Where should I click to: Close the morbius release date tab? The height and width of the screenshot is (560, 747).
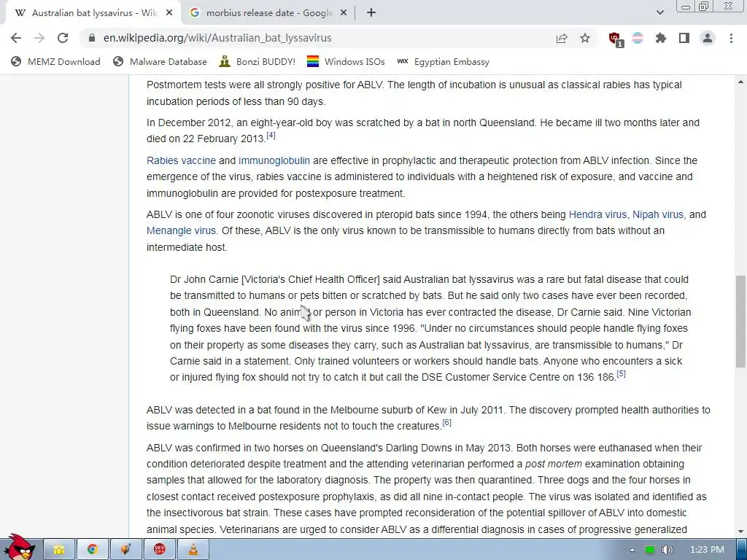(x=344, y=13)
